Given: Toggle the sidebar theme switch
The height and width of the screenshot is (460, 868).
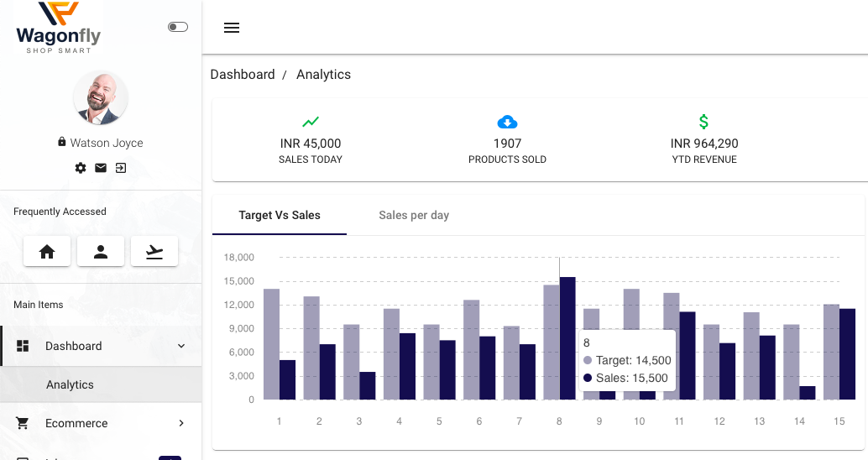Looking at the screenshot, I should click(178, 27).
